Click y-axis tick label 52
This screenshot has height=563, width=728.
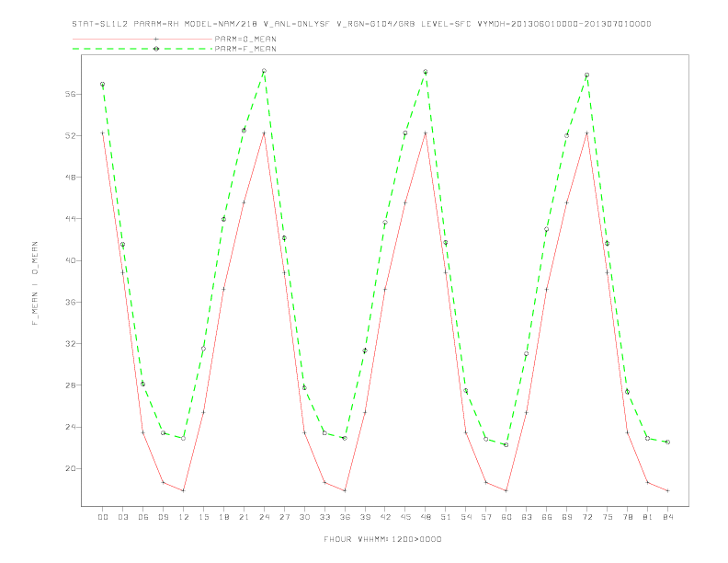70,135
